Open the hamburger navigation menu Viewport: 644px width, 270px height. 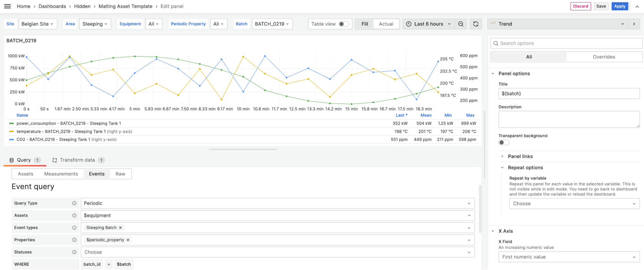[7, 6]
